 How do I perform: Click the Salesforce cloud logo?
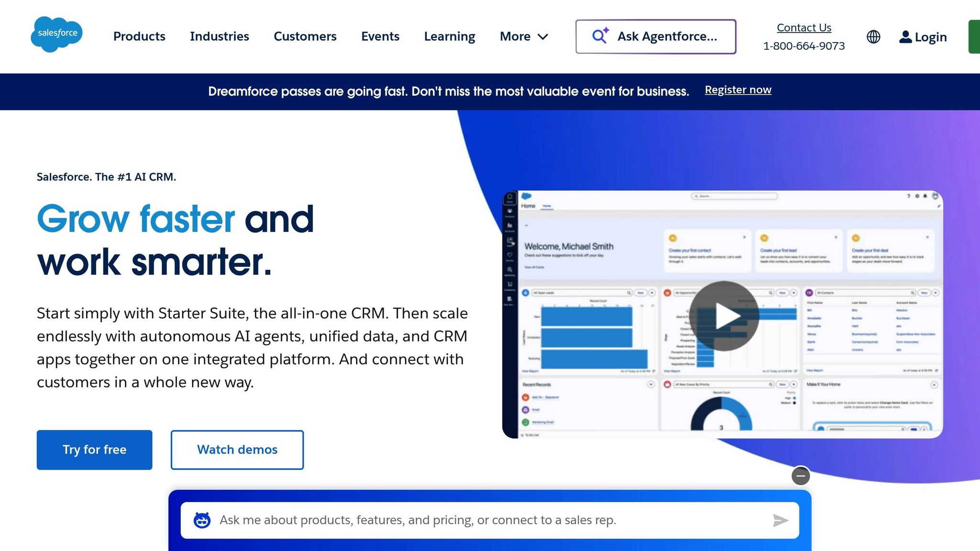56,34
